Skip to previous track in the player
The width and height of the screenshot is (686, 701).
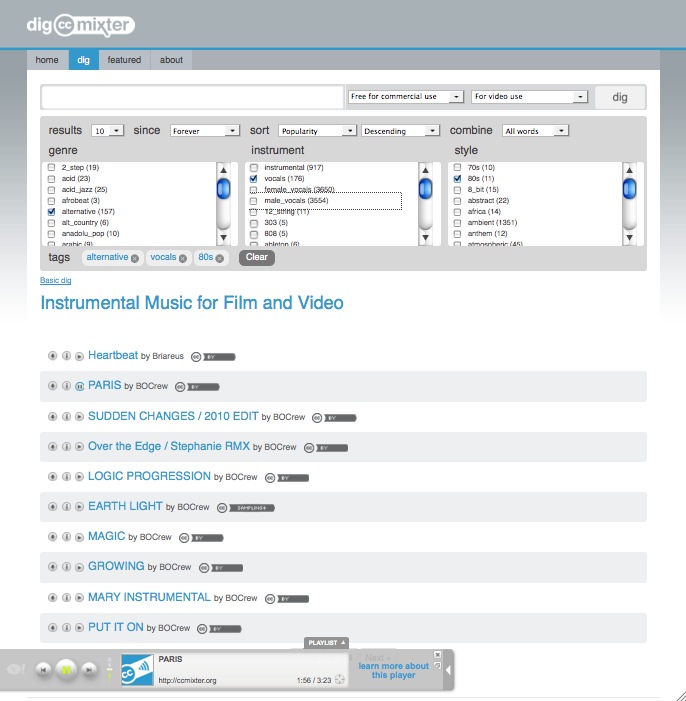pos(43,670)
